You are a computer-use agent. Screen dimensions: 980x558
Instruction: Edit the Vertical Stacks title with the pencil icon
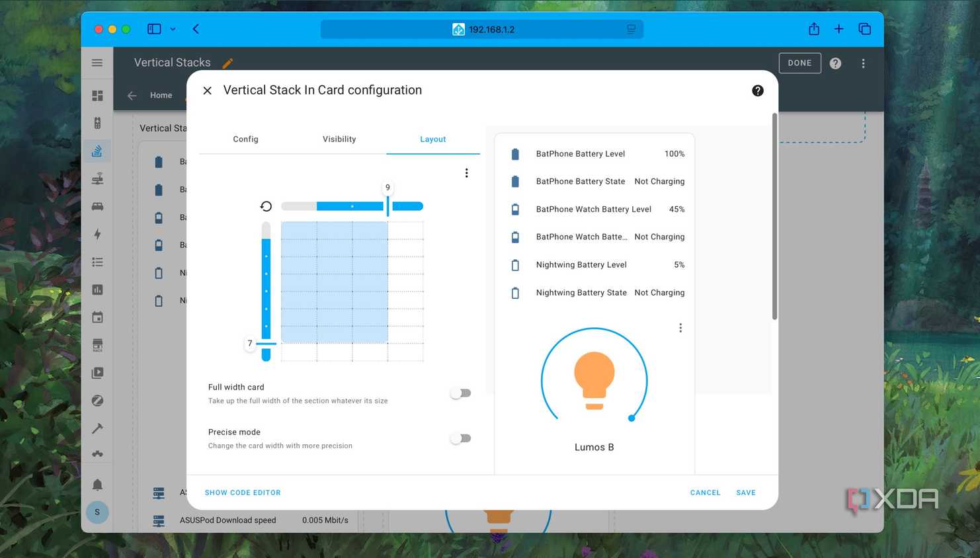pos(227,63)
